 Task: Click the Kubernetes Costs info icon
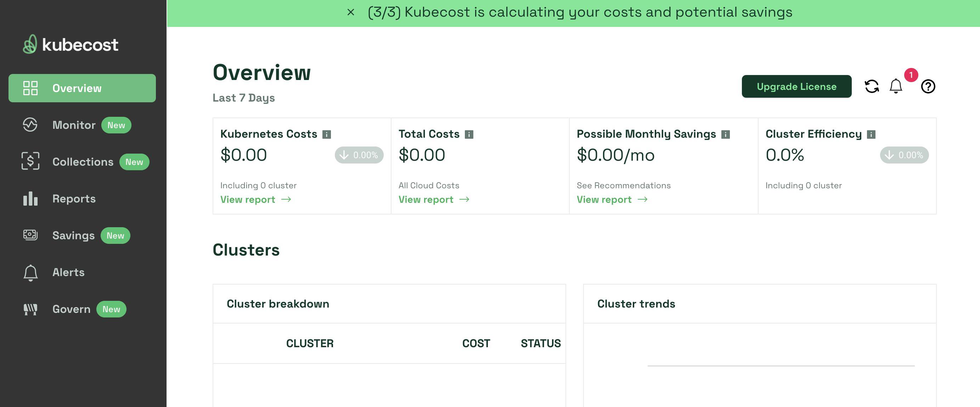point(327,134)
